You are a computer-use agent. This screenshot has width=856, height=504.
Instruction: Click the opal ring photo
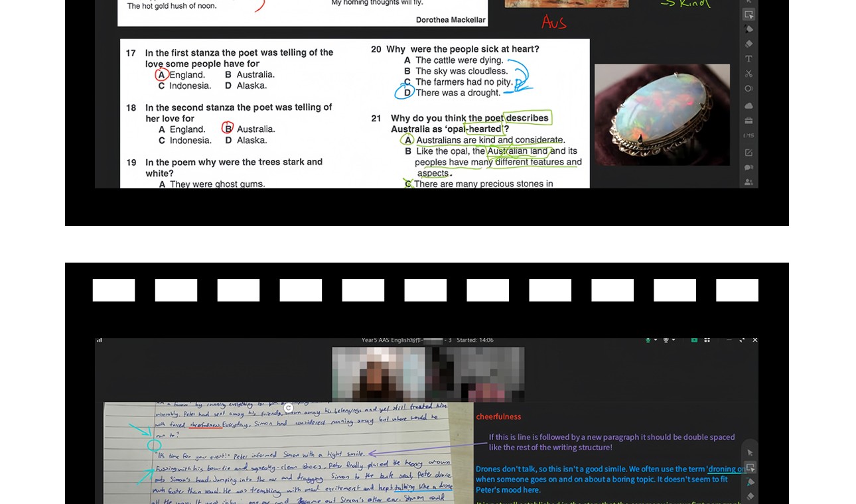pos(662,115)
